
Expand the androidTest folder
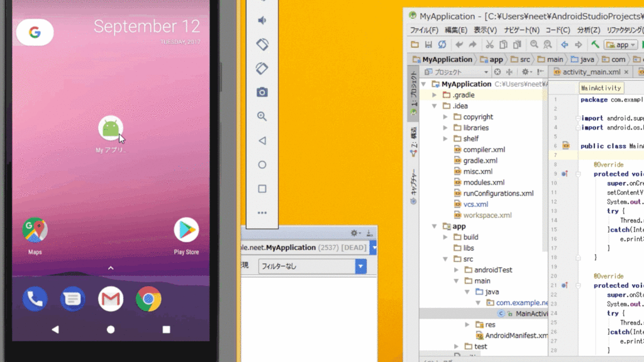pos(457,270)
